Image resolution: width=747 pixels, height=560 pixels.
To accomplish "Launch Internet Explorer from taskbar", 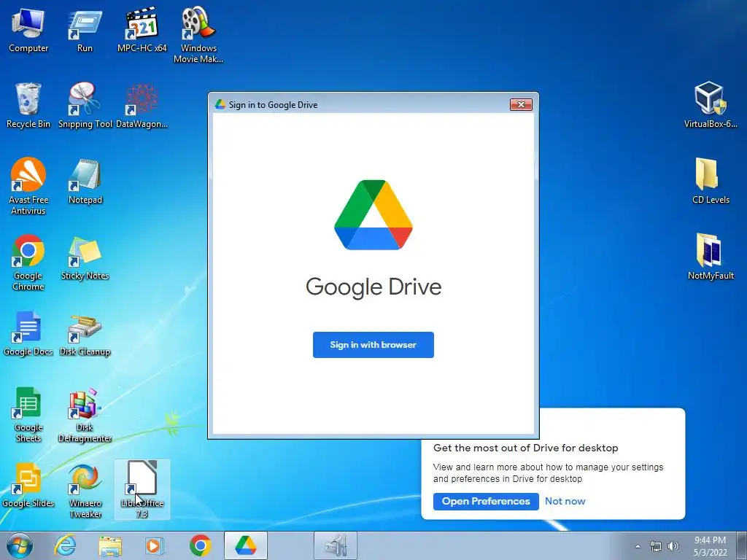I will click(65, 545).
